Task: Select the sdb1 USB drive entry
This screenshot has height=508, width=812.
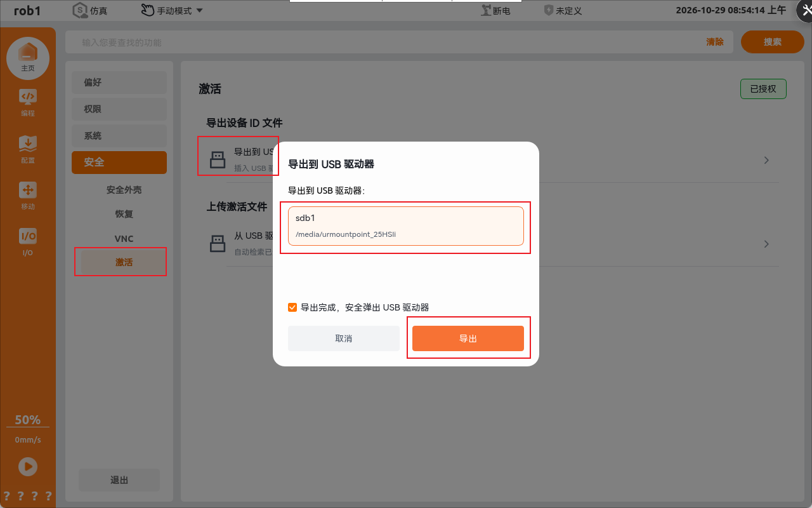Action: [406, 225]
